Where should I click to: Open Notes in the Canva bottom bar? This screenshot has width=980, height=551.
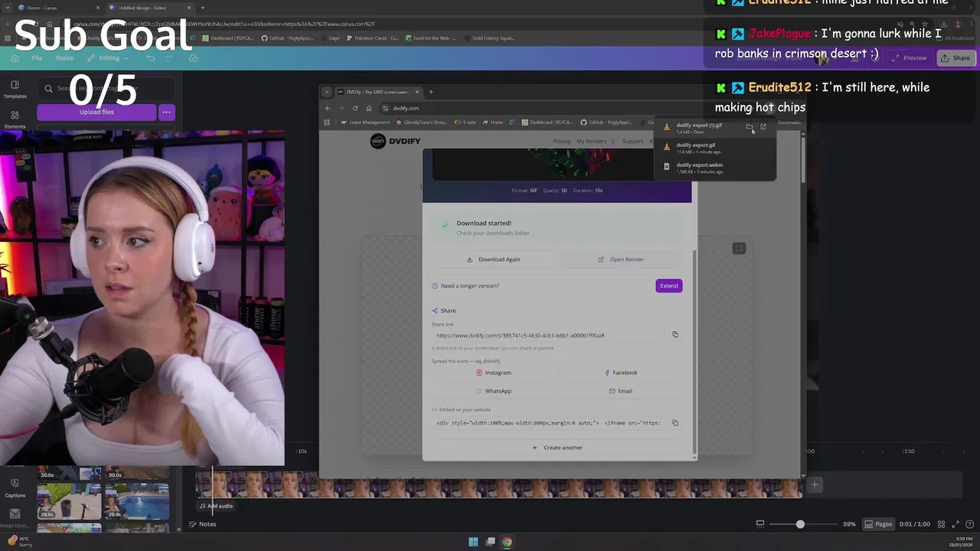(203, 524)
